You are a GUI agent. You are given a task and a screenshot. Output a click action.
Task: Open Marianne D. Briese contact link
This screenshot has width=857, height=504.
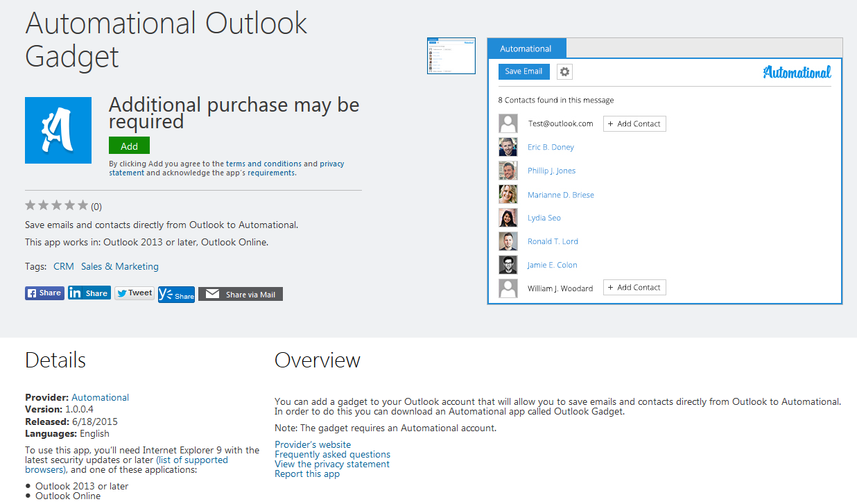pos(561,195)
